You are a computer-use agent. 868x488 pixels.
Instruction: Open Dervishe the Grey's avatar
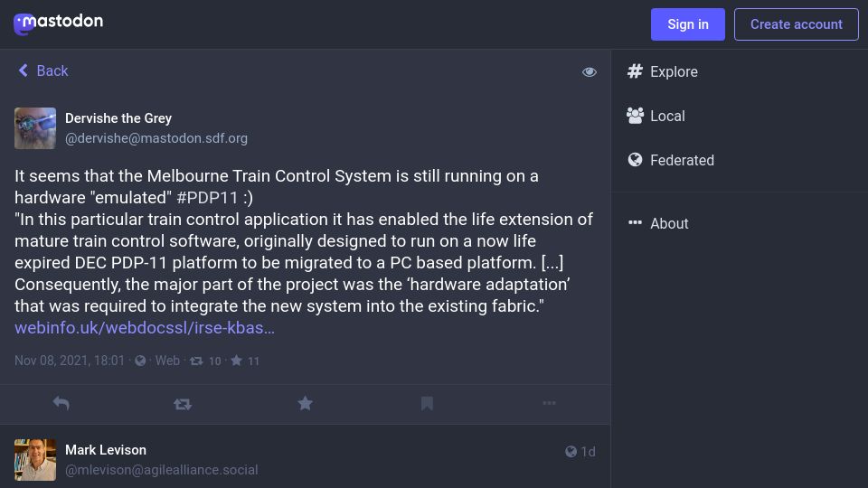coord(35,128)
